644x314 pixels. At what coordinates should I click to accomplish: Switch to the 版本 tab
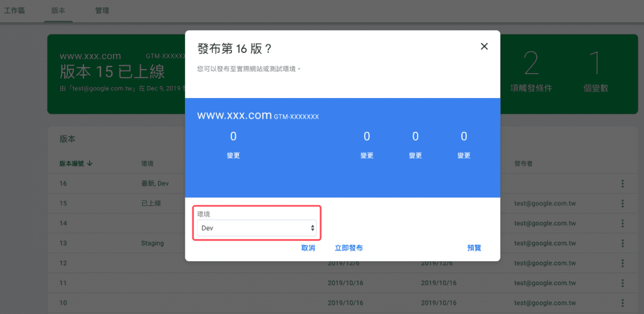[58, 11]
